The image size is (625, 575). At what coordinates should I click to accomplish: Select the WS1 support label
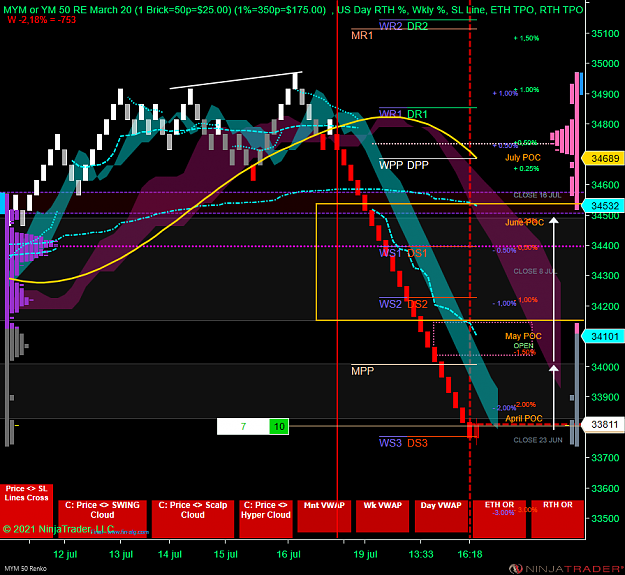[390, 253]
